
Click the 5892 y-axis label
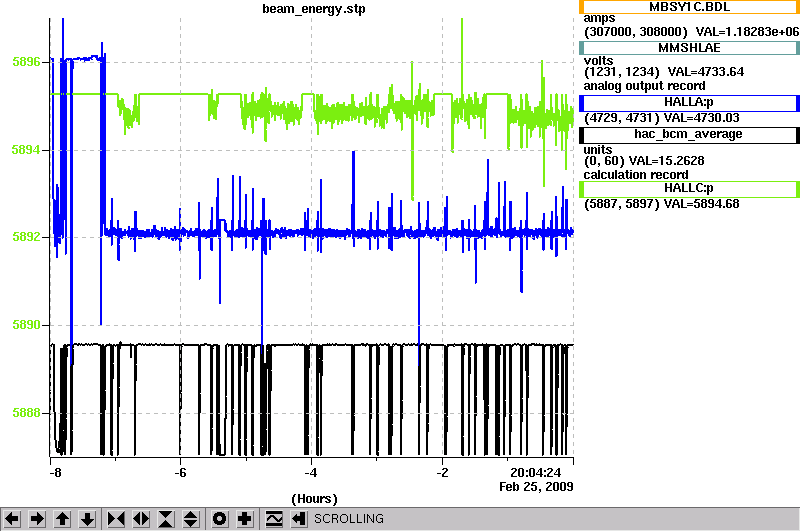[26, 237]
